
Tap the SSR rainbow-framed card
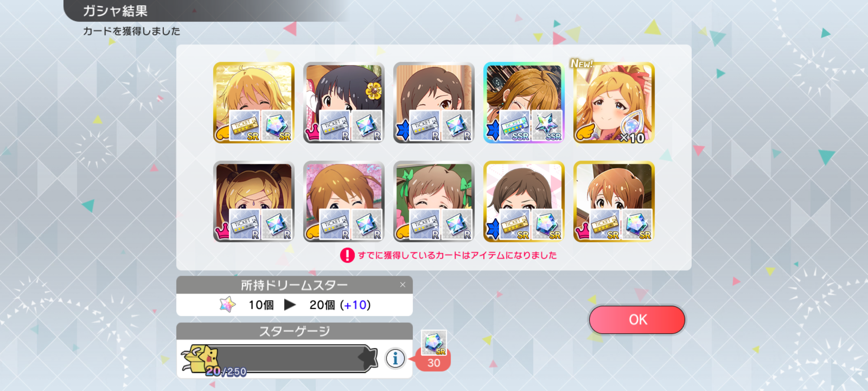[x=524, y=102]
